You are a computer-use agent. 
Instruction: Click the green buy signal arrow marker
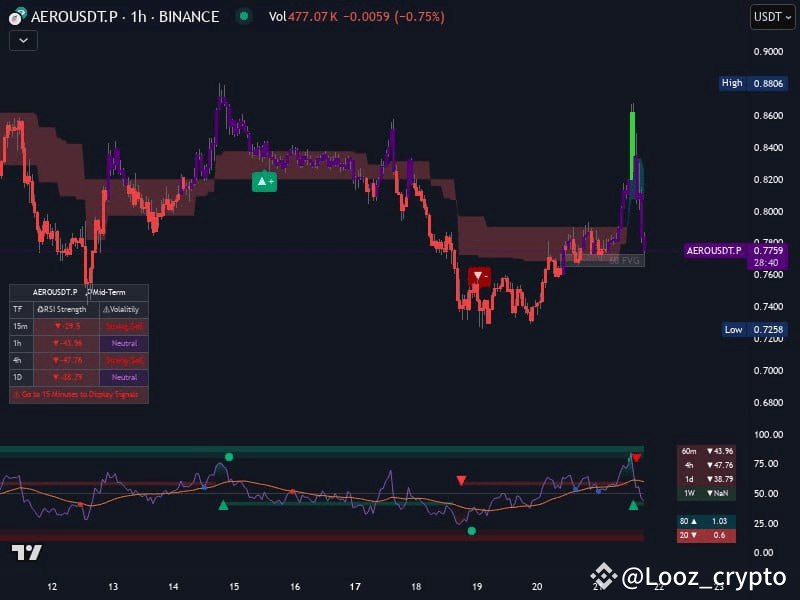pos(264,181)
